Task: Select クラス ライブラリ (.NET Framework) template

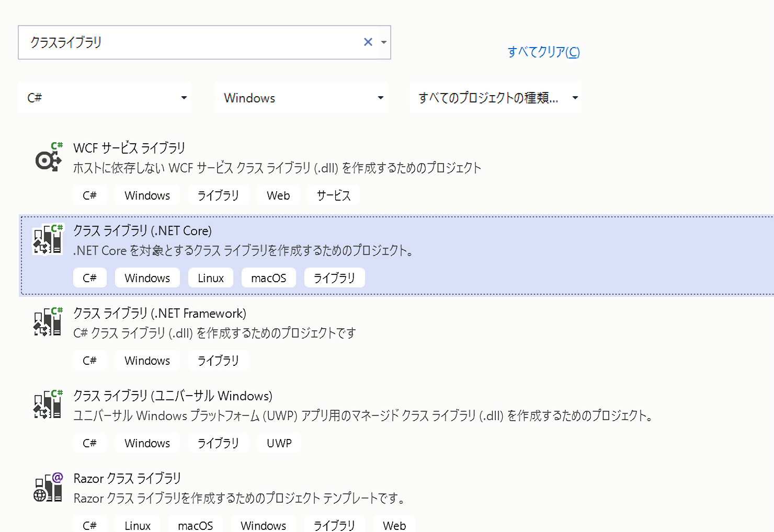Action: pos(160,314)
